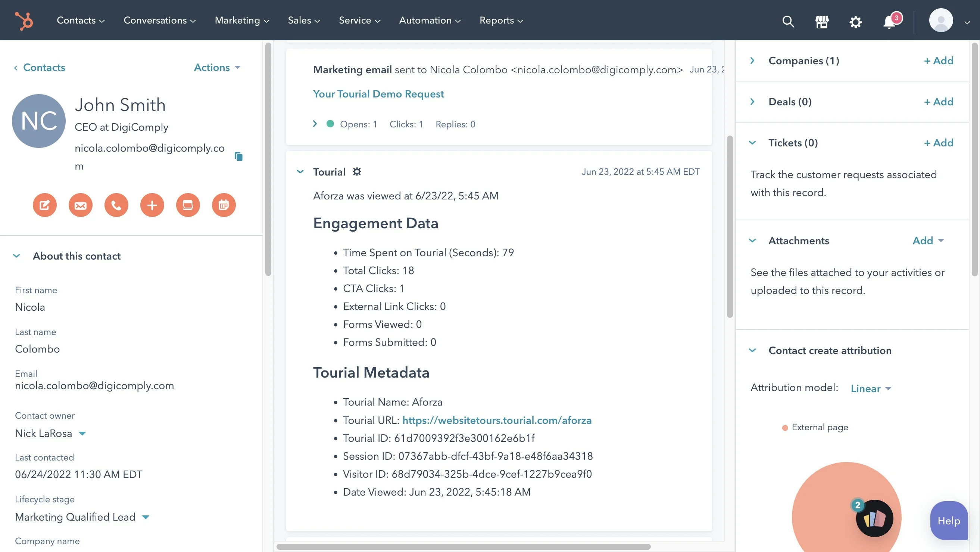Click 'CEO at DigiComply' job title
The image size is (980, 552).
point(121,127)
